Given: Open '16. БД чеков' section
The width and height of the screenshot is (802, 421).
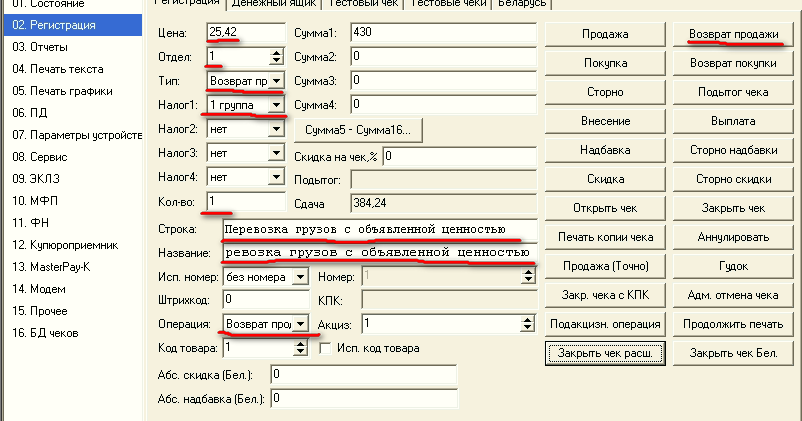Looking at the screenshot, I should tap(73, 333).
